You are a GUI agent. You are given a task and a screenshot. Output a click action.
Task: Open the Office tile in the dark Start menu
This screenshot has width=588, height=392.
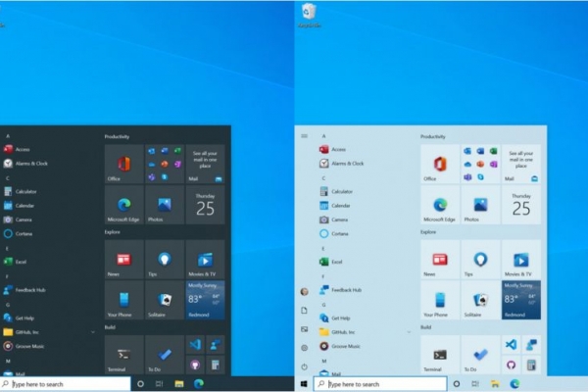124,164
